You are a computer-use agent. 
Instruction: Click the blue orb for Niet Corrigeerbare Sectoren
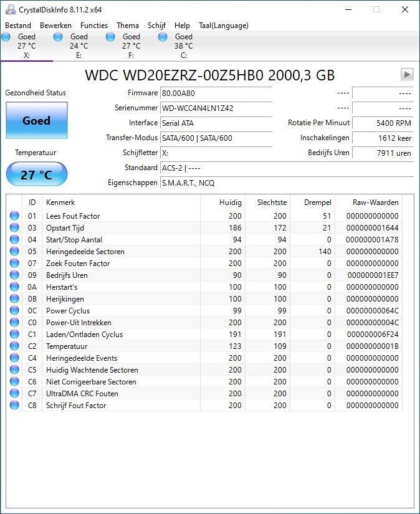(14, 381)
